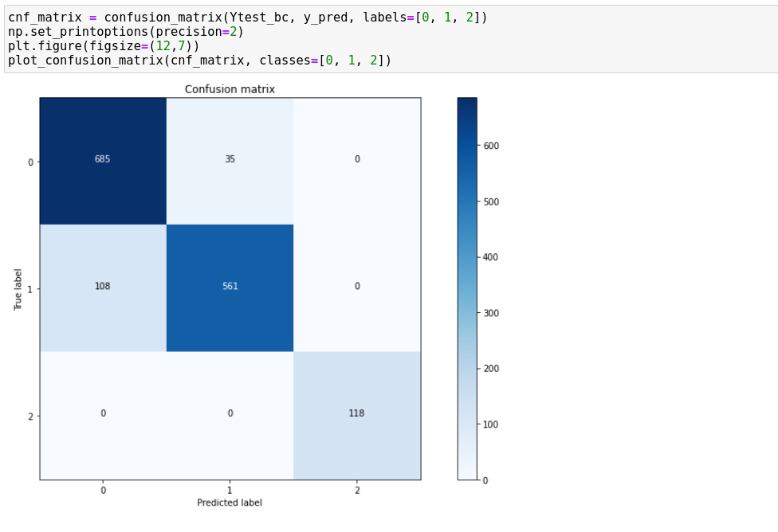
Task: Click the 'Predicted label' axis caption
Action: (230, 503)
